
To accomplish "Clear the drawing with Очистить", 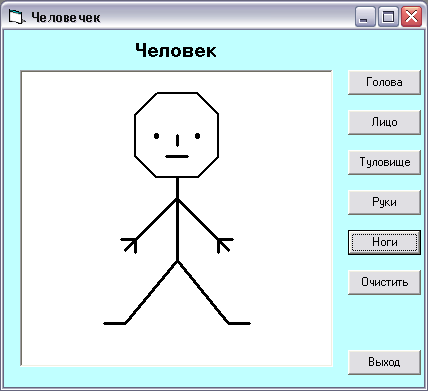I will 384,282.
